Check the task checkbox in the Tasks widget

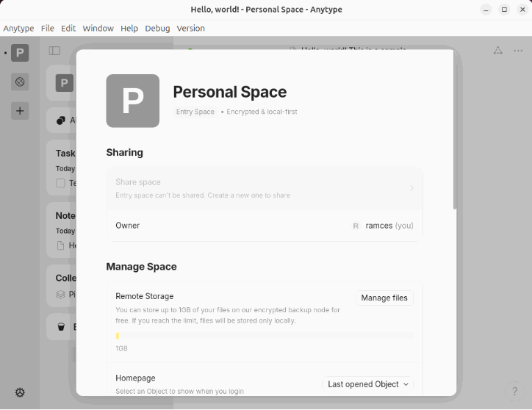[60, 183]
